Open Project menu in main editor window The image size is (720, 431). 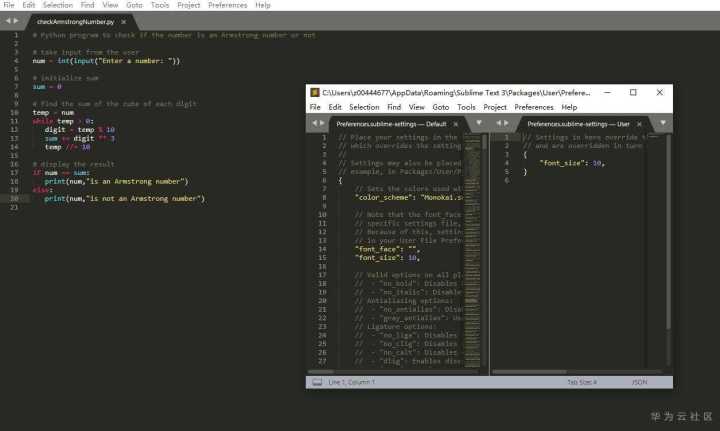click(189, 5)
